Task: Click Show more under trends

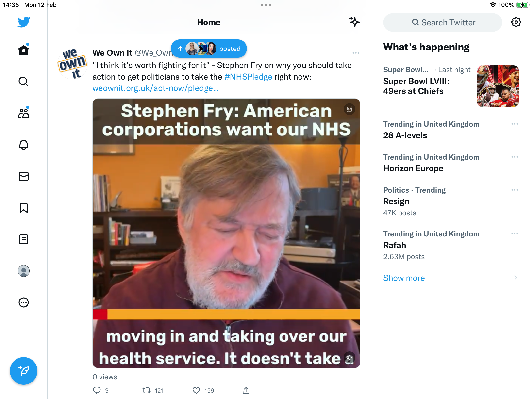Action: [404, 278]
